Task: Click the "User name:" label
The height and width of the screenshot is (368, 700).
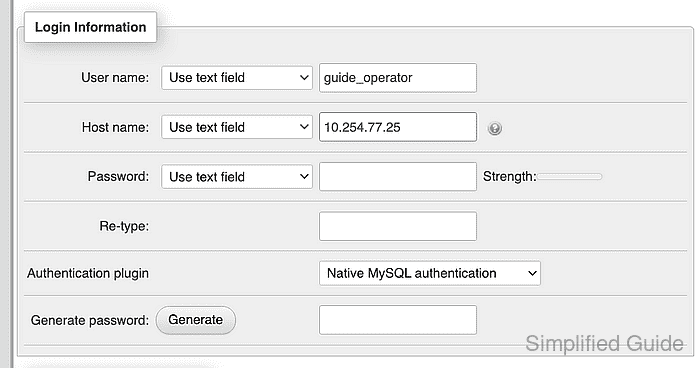Action: (x=115, y=78)
